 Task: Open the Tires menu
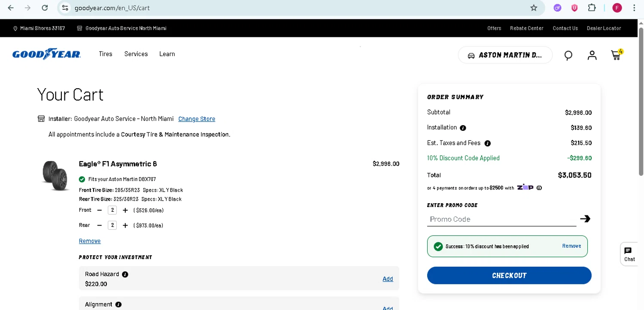[x=105, y=54]
